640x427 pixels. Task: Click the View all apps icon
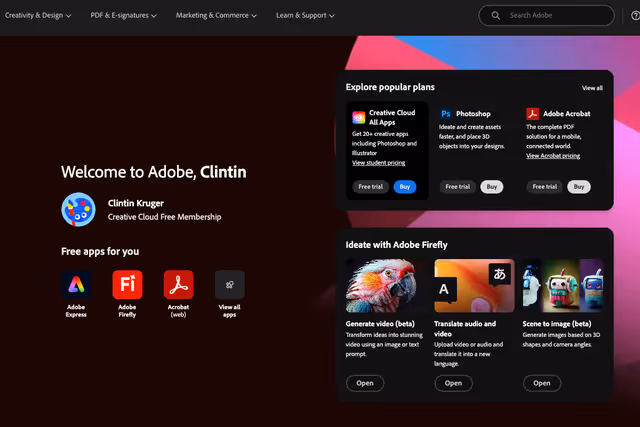tap(230, 285)
